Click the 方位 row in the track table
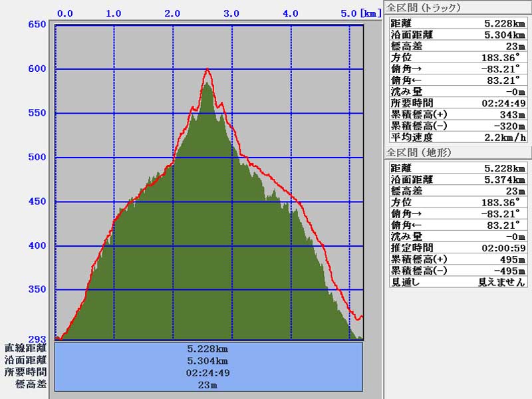This screenshot has height=399, width=532. pyautogui.click(x=458, y=58)
